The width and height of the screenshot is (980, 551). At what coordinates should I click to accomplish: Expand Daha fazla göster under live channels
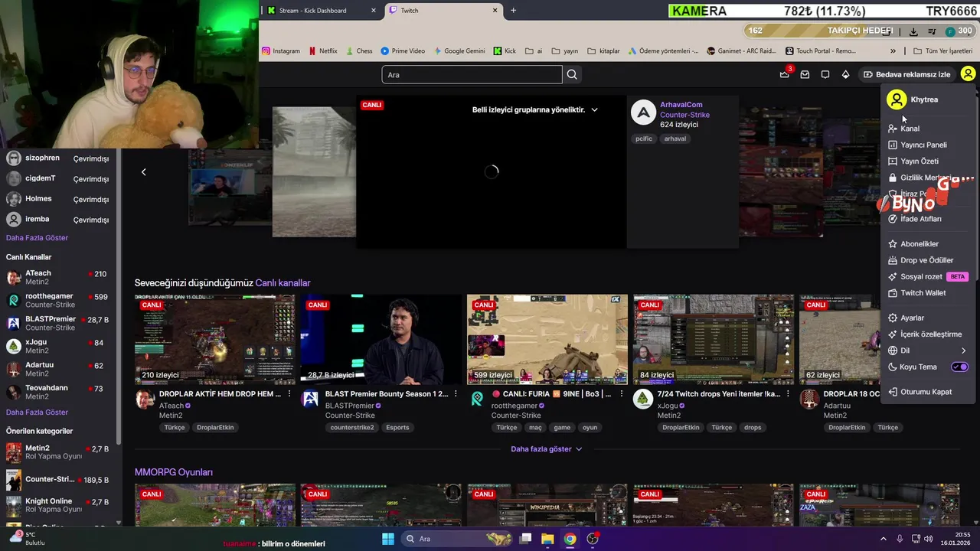pos(547,449)
